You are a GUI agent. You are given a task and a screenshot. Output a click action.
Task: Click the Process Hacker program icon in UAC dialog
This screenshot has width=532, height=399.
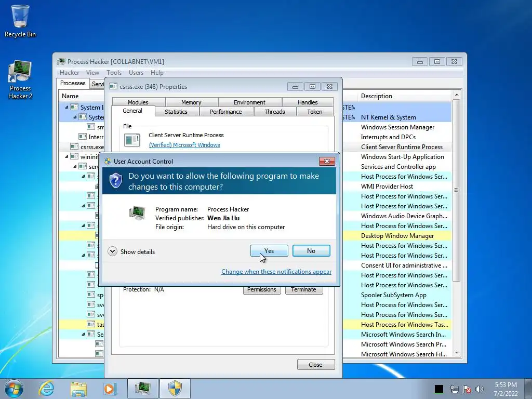pos(137,213)
